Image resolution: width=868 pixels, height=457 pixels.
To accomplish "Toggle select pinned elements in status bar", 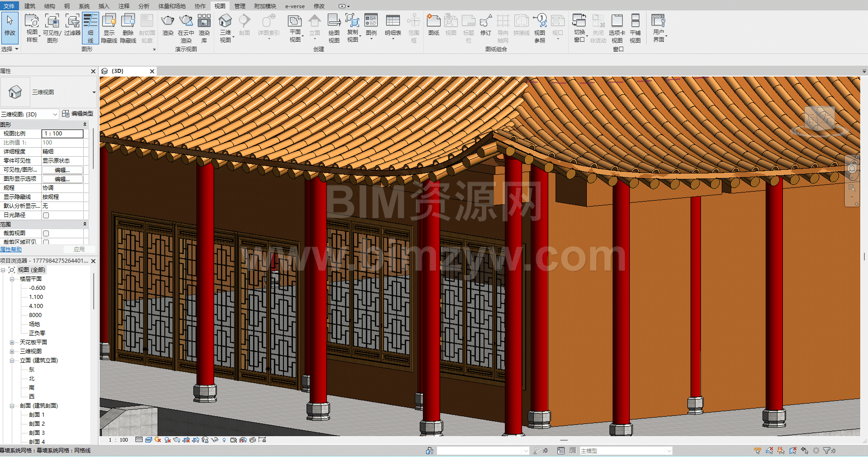I will tap(781, 451).
